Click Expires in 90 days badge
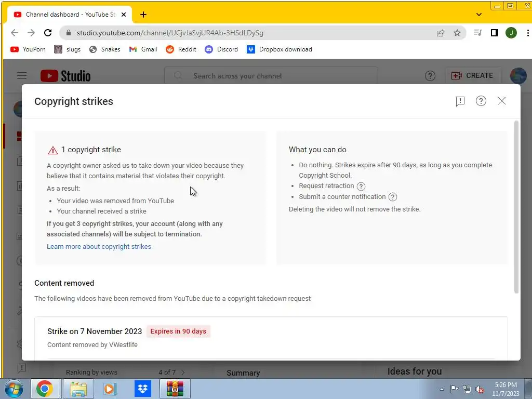 tap(178, 331)
